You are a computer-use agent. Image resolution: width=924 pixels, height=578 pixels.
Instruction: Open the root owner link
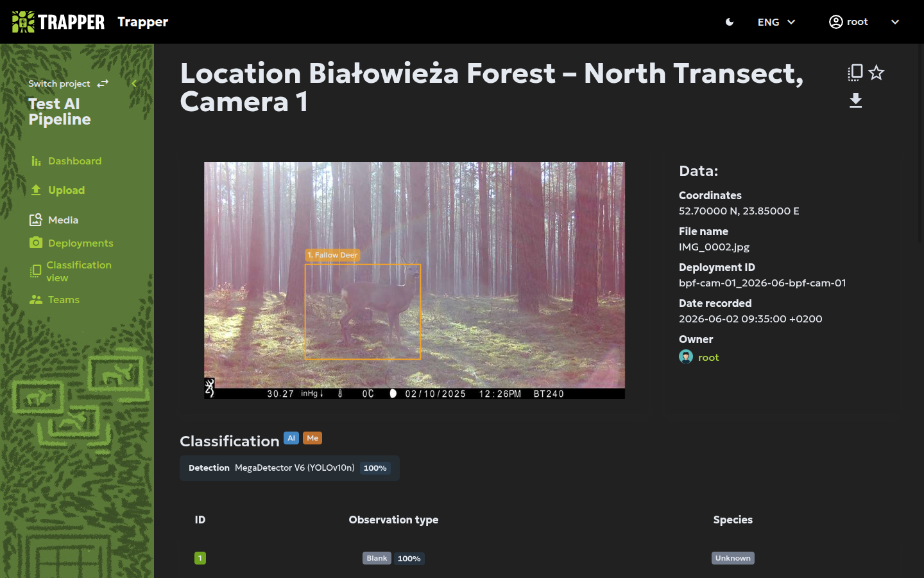coord(708,358)
